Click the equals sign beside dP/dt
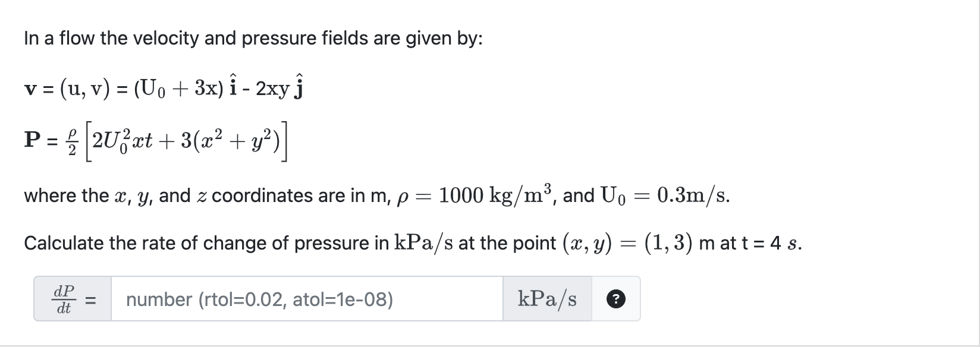This screenshot has width=980, height=347. click(90, 299)
